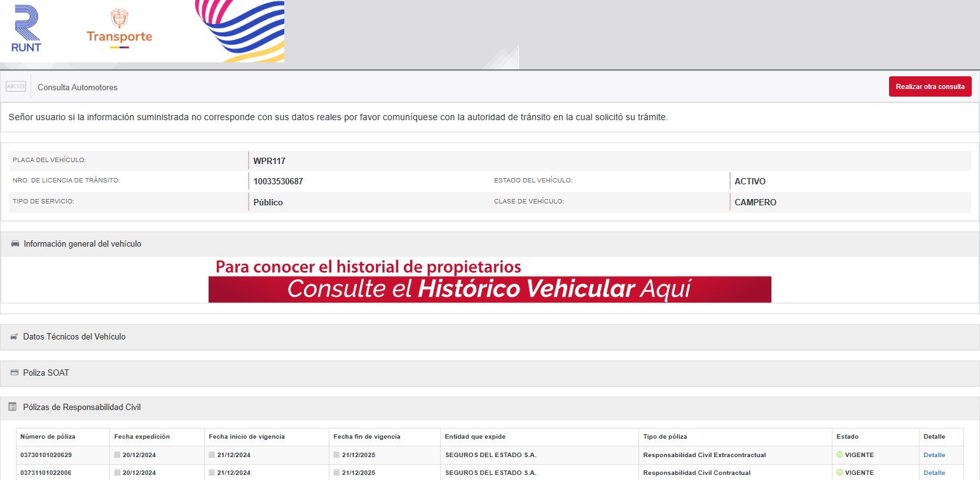This screenshot has height=480, width=980.
Task: Click the Número de póliza column header
Action: point(48,437)
